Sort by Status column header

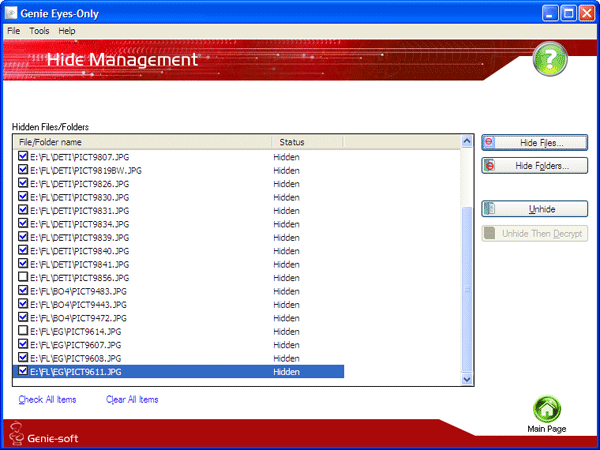(307, 142)
